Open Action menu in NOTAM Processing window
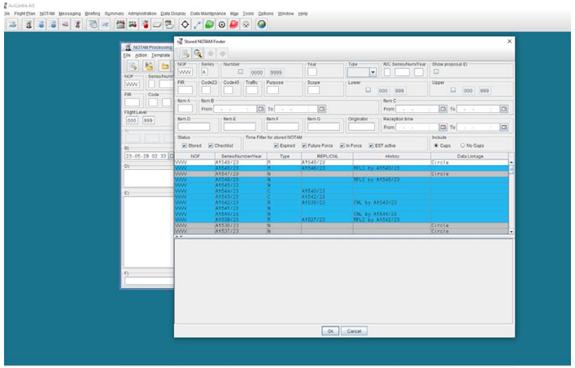The width and height of the screenshot is (575, 368). pos(141,55)
